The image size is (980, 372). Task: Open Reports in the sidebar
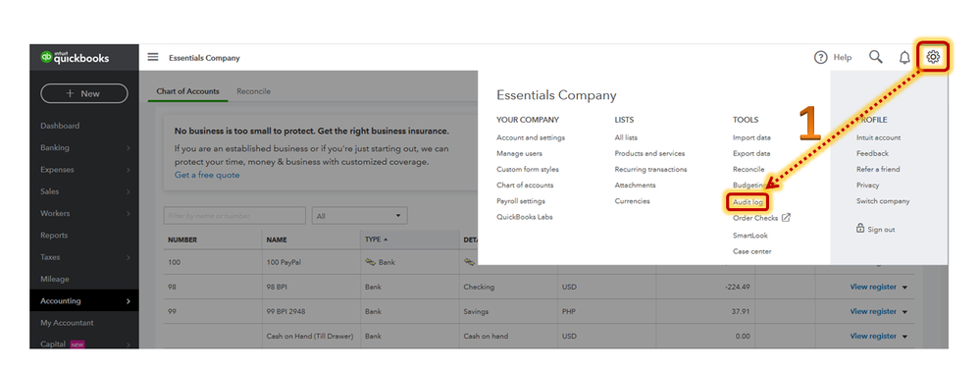coord(54,236)
